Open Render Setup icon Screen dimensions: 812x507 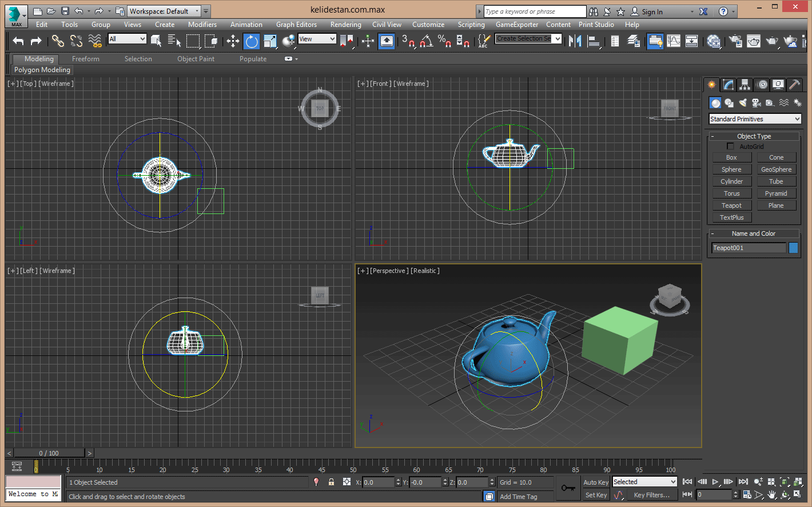pos(735,41)
